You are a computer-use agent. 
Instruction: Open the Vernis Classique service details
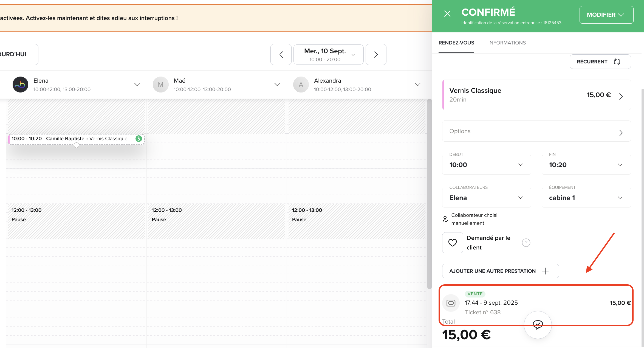click(536, 95)
